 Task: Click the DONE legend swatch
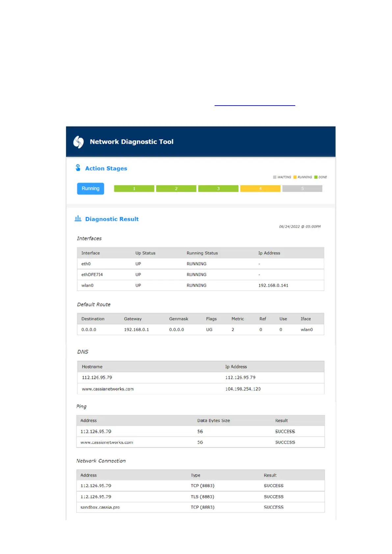click(x=316, y=177)
